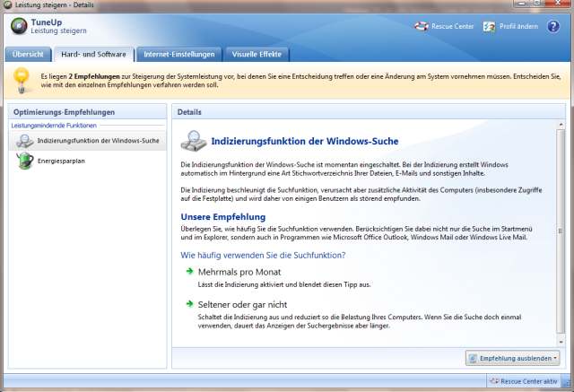Click the large indexing icon in Details
574x392 pixels.
[194, 141]
